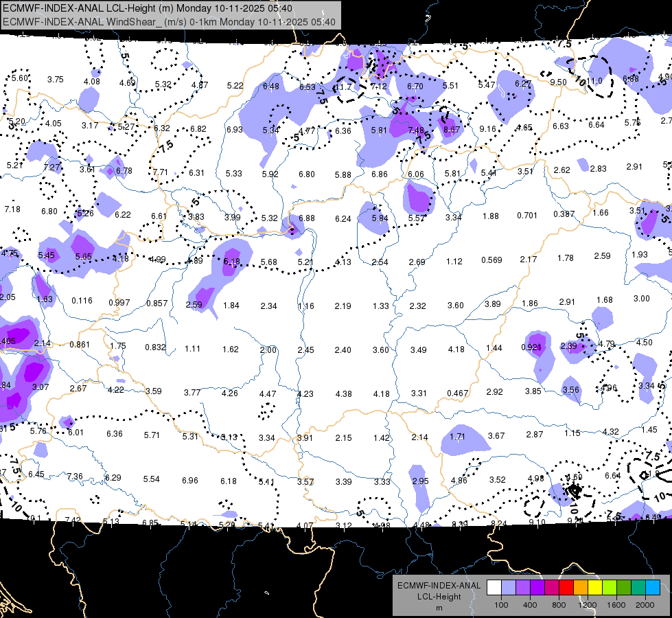Click the wind shear value 8.67

pyautogui.click(x=452, y=129)
